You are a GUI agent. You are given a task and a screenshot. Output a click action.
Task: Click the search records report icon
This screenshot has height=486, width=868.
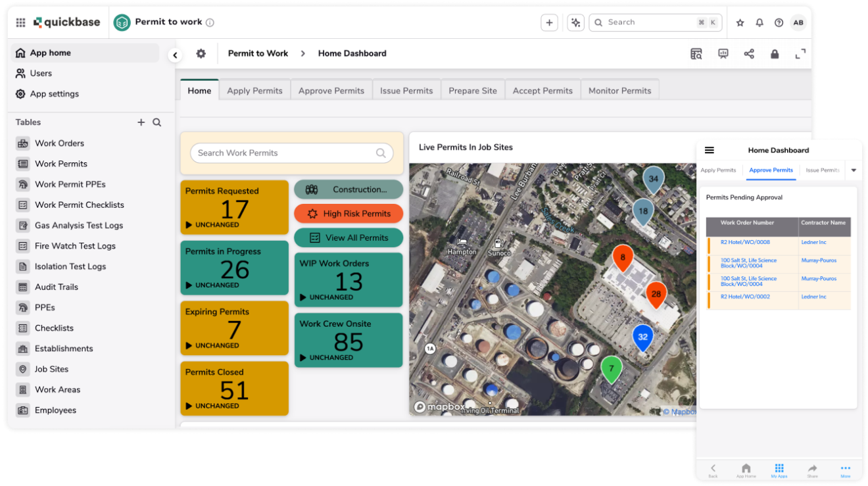point(696,53)
